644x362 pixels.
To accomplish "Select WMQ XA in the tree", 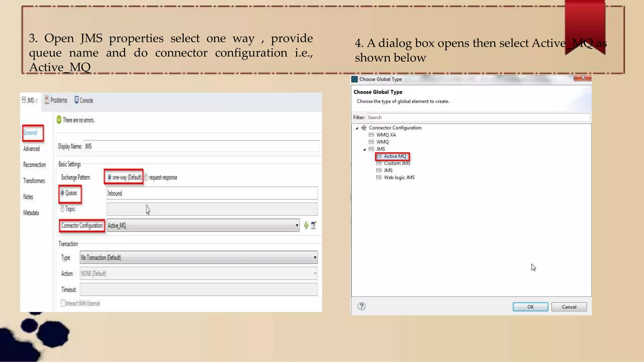I will (x=386, y=135).
